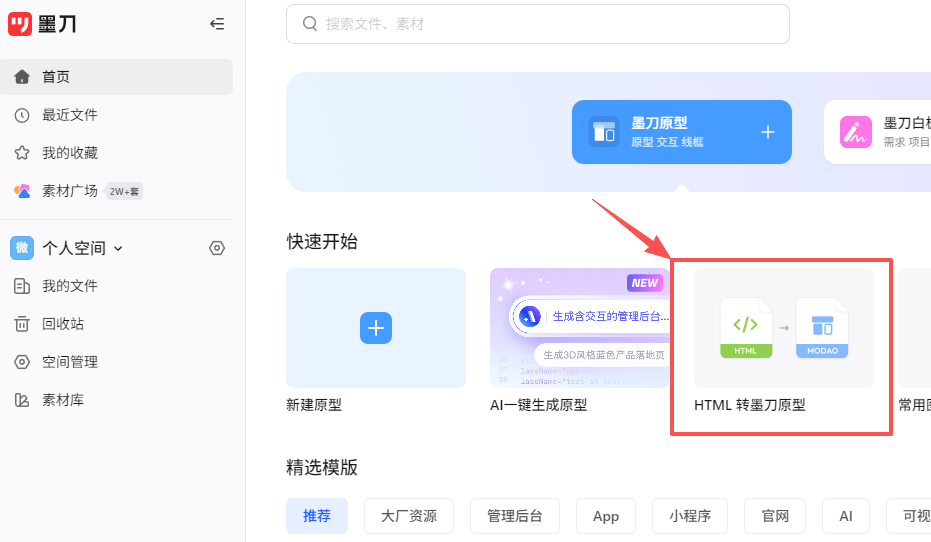Open the HTML 转墨刀原型 card thumbnail
Image resolution: width=931 pixels, height=542 pixels.
tap(784, 328)
